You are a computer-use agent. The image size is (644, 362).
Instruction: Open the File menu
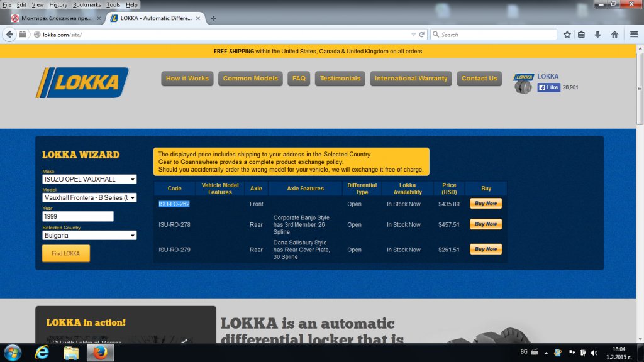tap(7, 4)
